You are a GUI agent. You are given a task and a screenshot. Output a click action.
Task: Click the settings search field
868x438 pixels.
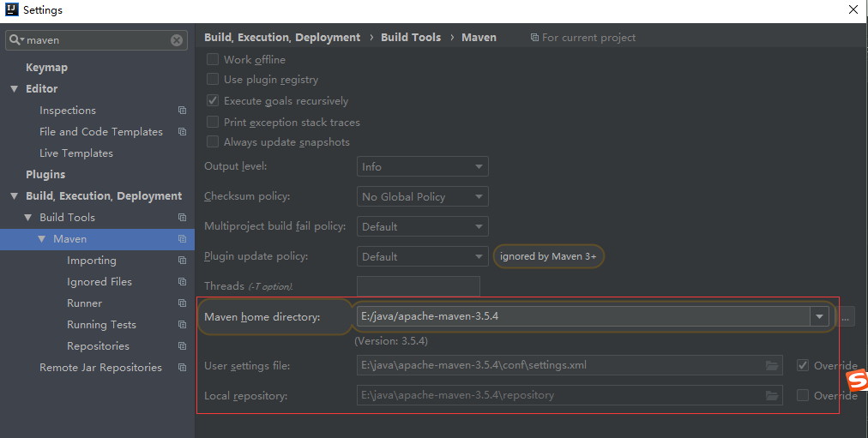click(98, 39)
